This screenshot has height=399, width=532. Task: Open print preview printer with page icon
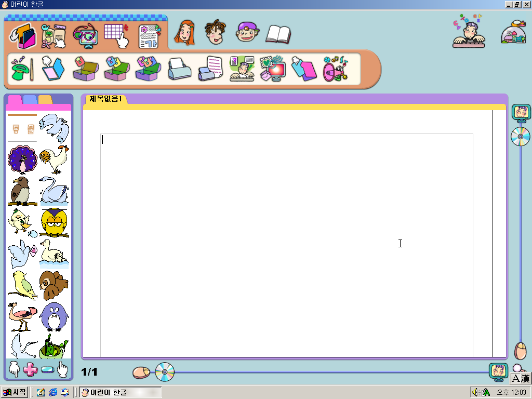click(x=210, y=69)
